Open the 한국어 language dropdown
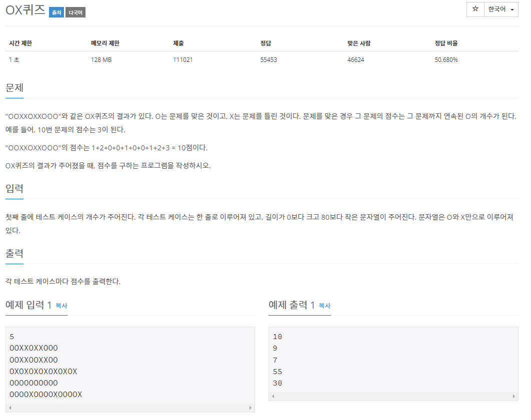The width and height of the screenshot is (531, 420). [501, 9]
